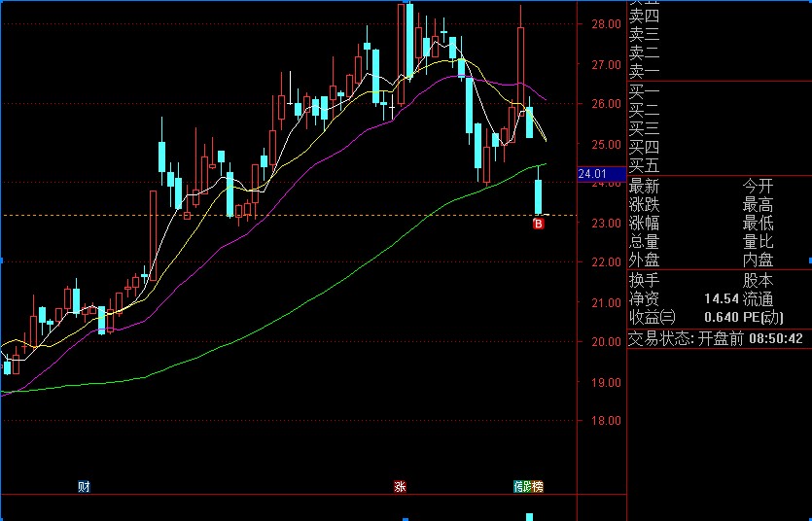Click the 交易状态 trading status line
Viewport: 812px width, 521px height.
click(716, 339)
